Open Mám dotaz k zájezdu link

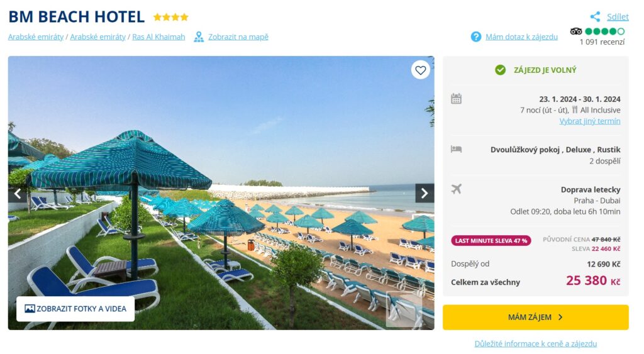pyautogui.click(x=521, y=37)
